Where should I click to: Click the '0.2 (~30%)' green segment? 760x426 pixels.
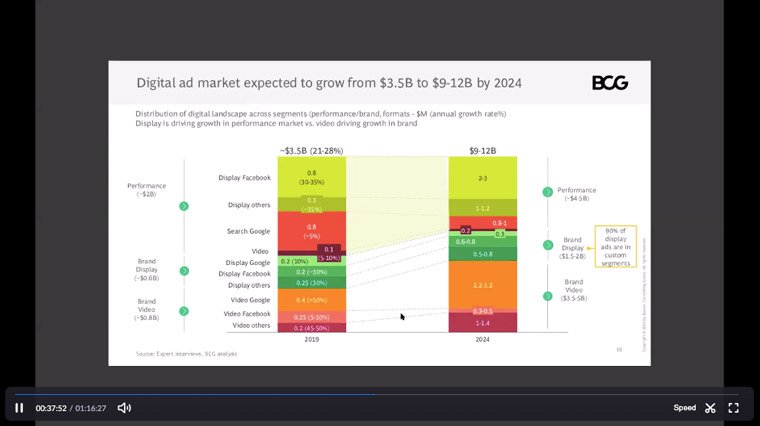pyautogui.click(x=312, y=272)
